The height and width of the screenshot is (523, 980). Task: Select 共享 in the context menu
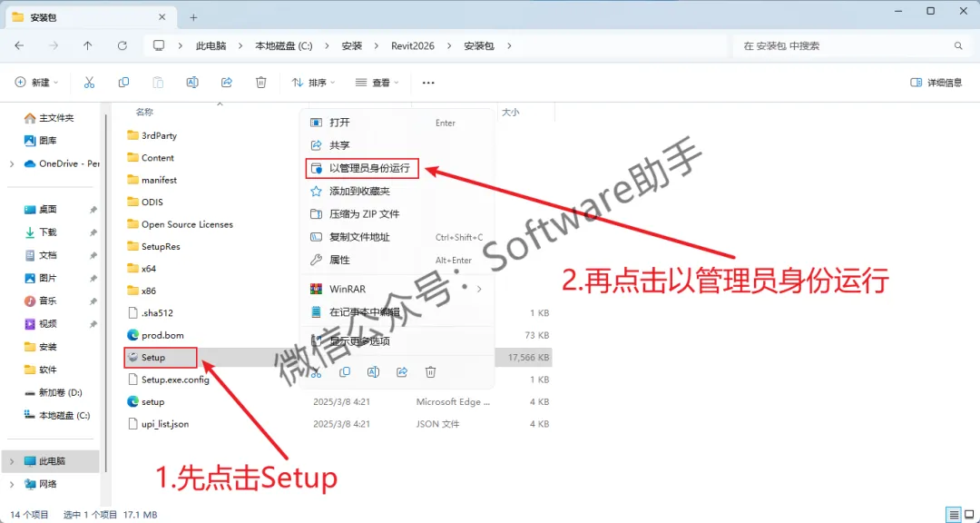(397, 145)
